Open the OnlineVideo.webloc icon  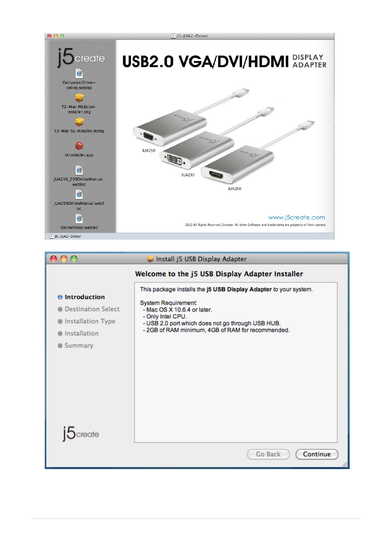pyautogui.click(x=79, y=219)
